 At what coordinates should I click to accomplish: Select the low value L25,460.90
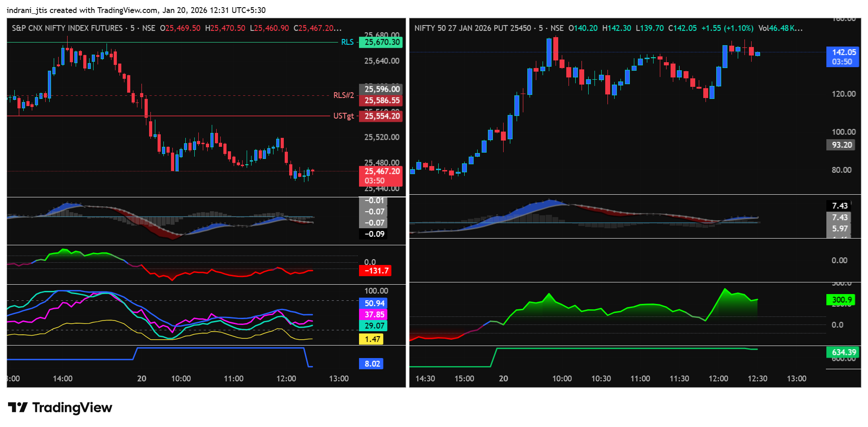[269, 28]
